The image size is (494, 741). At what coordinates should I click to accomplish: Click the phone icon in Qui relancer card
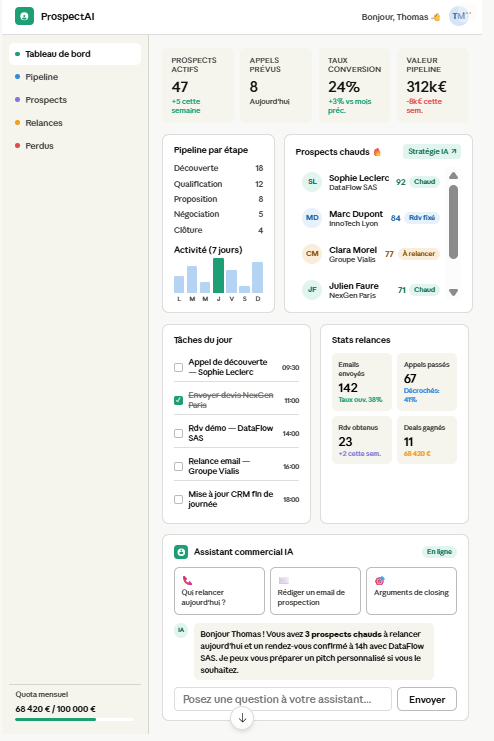coord(187,580)
